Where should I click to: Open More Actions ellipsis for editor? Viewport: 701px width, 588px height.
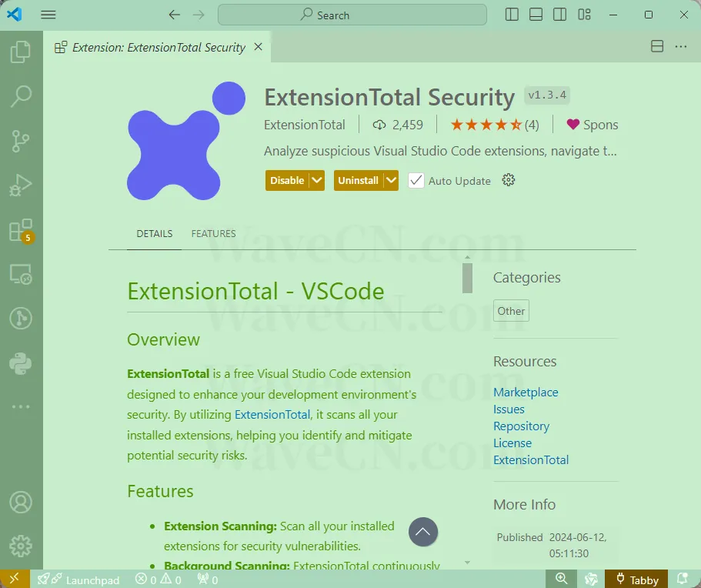681,46
